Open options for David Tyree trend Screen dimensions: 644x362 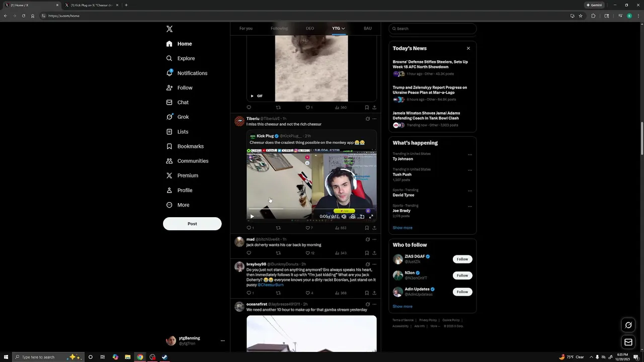click(x=470, y=191)
